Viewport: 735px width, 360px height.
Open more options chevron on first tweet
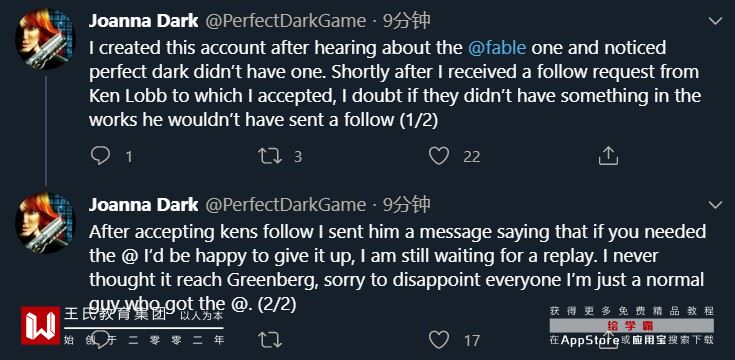pyautogui.click(x=715, y=21)
